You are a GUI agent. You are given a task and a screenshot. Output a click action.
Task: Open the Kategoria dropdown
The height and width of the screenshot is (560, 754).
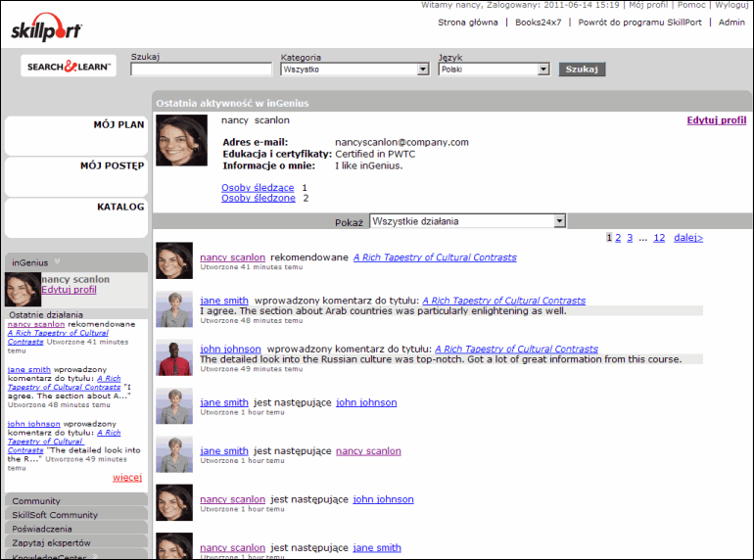coord(423,70)
